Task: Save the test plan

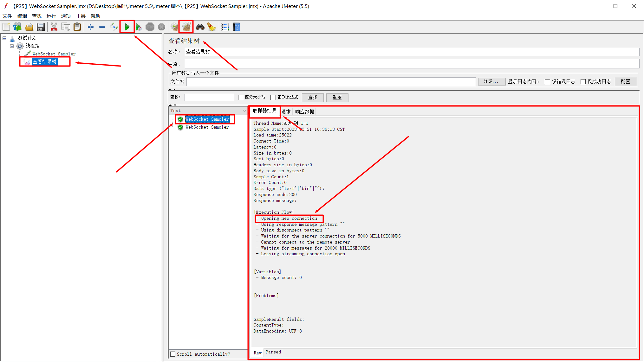Action: 41,27
